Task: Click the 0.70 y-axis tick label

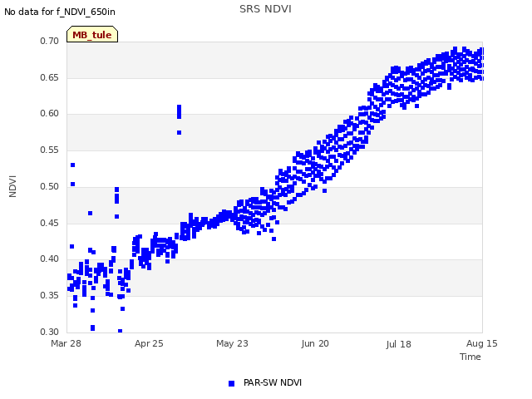Action: coord(50,41)
